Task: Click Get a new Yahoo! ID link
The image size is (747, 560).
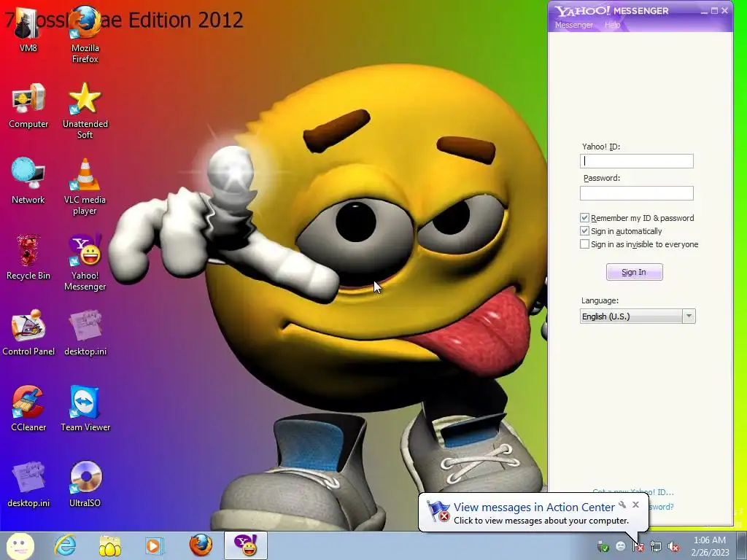Action: pos(633,491)
